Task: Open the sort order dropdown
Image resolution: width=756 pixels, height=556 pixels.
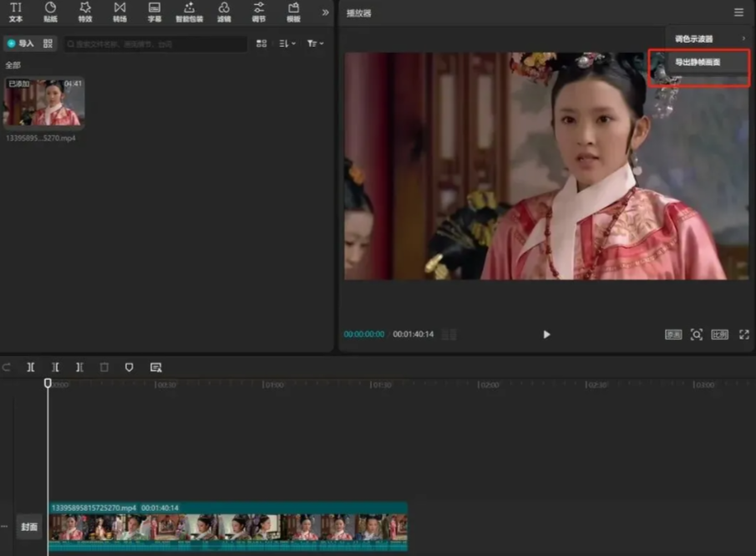Action: pyautogui.click(x=287, y=43)
